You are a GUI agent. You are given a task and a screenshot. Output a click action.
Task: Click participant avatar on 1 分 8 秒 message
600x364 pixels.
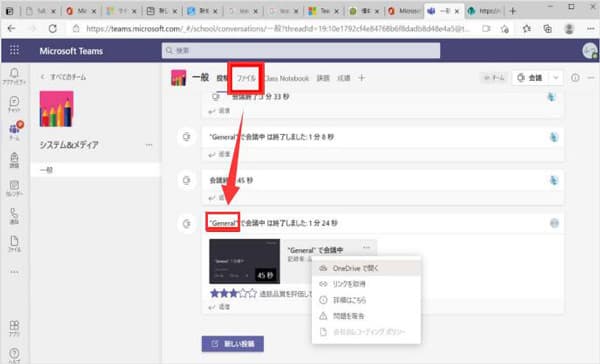coord(554,137)
